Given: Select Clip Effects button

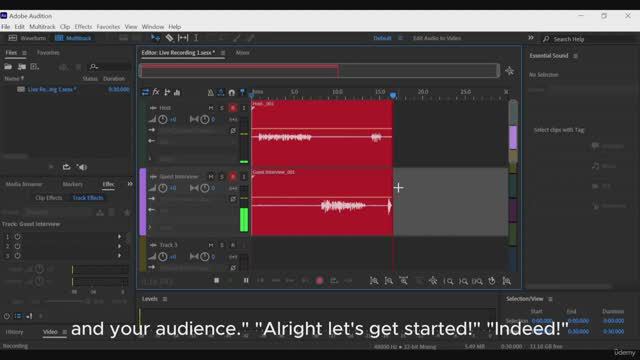Looking at the screenshot, I should (49, 198).
